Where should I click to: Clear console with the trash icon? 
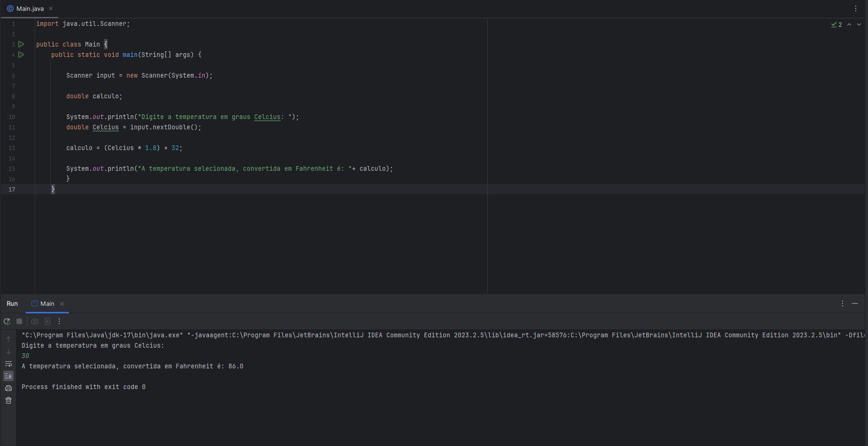click(x=8, y=400)
